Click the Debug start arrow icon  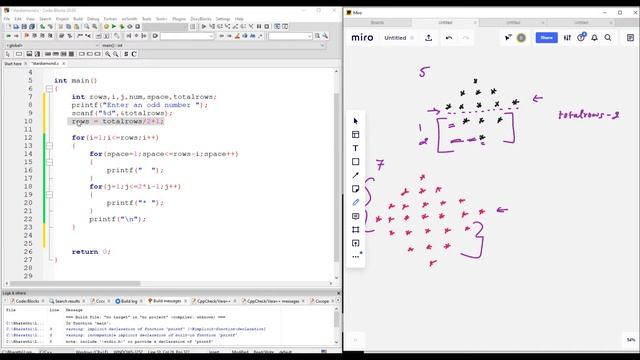point(203,27)
